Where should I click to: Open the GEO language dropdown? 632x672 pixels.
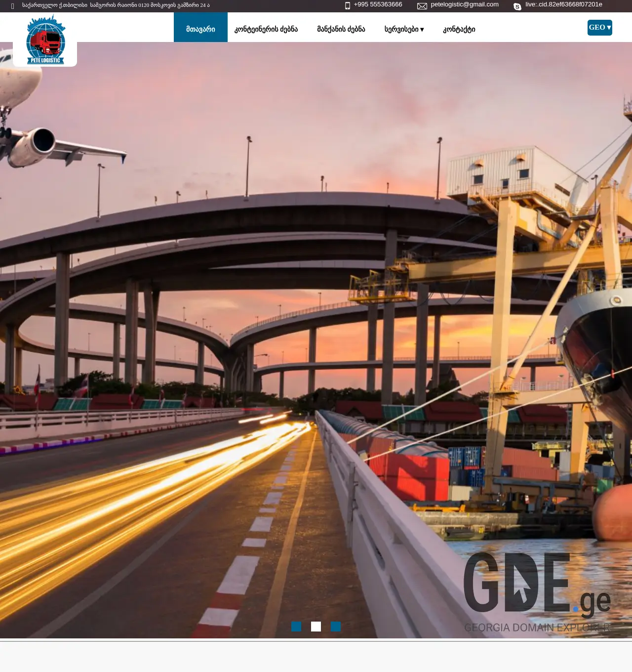599,27
